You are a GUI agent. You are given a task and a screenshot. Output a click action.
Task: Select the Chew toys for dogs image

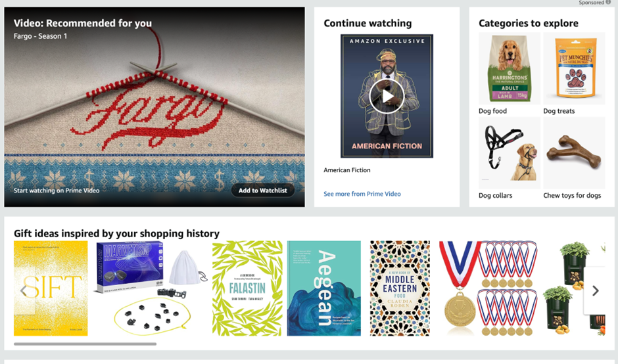tap(574, 153)
